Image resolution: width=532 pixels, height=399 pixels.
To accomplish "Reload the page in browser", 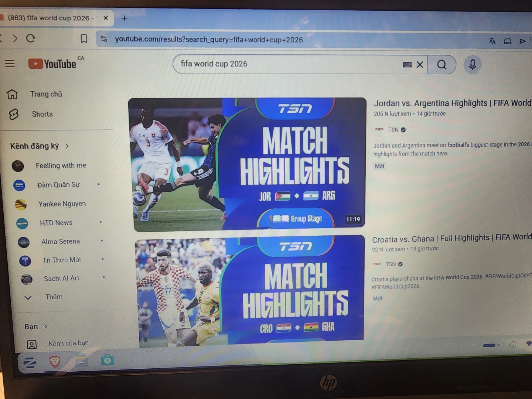I will (x=31, y=38).
